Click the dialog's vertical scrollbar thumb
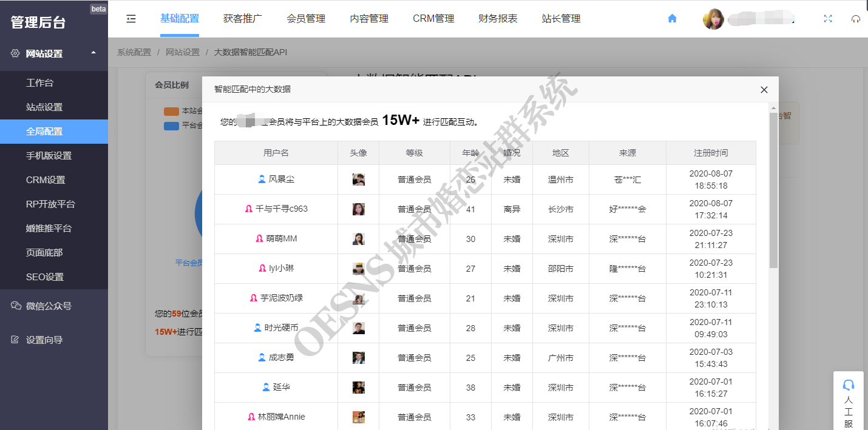 773,190
